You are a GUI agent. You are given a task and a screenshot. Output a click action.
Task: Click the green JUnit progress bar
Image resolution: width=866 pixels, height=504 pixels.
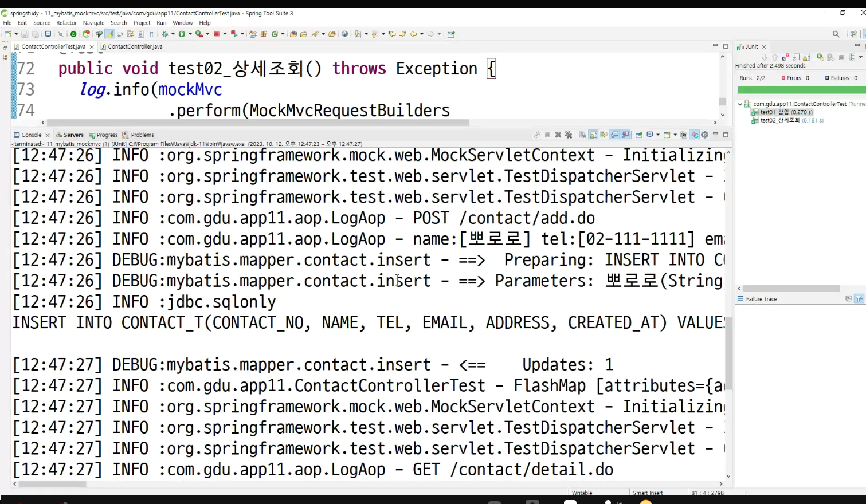coord(801,90)
